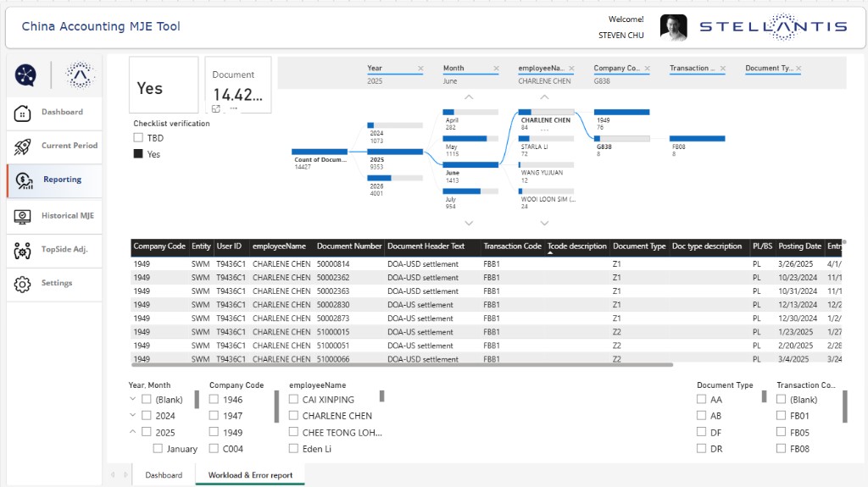Check the TBD checklist verification box
868x487 pixels.
(x=138, y=137)
